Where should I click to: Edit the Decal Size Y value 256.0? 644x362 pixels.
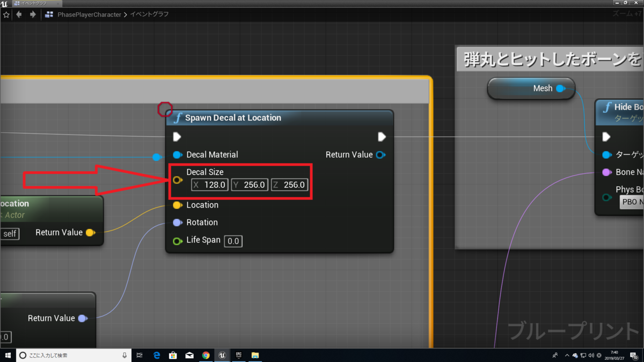click(250, 185)
